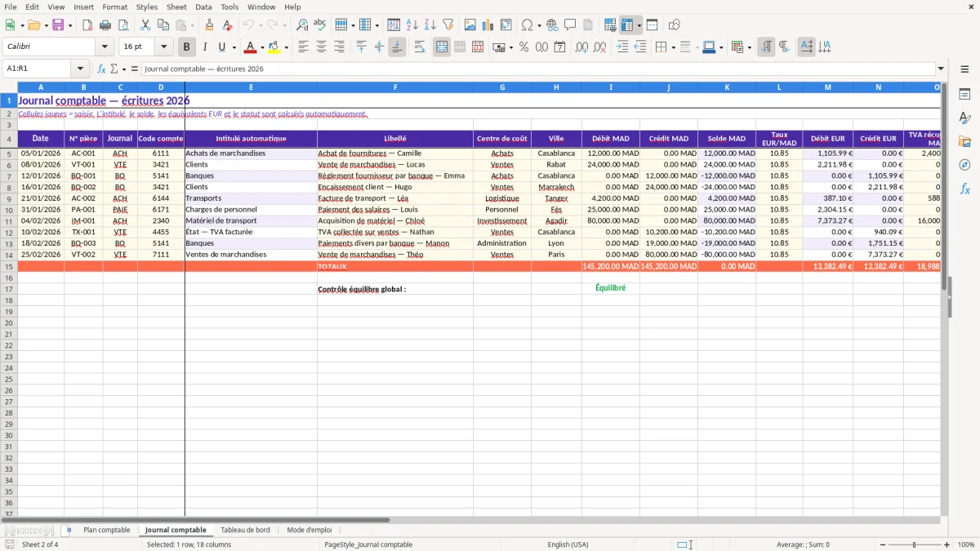The width and height of the screenshot is (980, 551).
Task: Select column header G
Action: 502,87
